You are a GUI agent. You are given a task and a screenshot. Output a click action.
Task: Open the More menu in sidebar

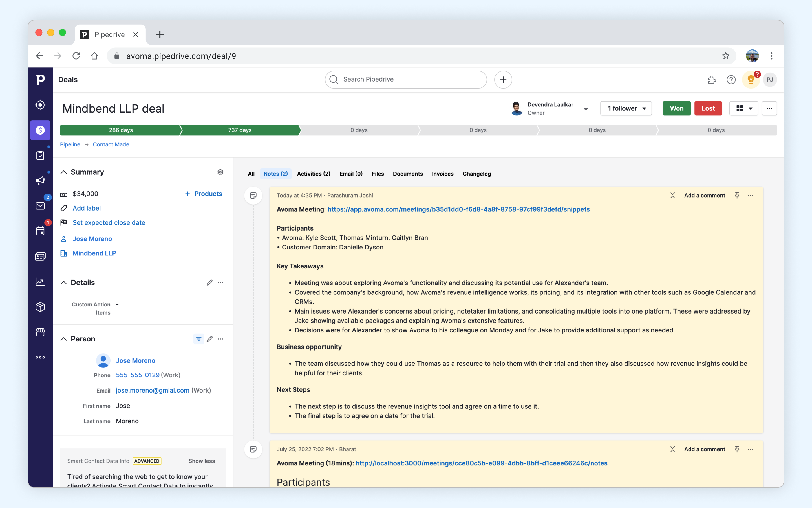coord(40,357)
